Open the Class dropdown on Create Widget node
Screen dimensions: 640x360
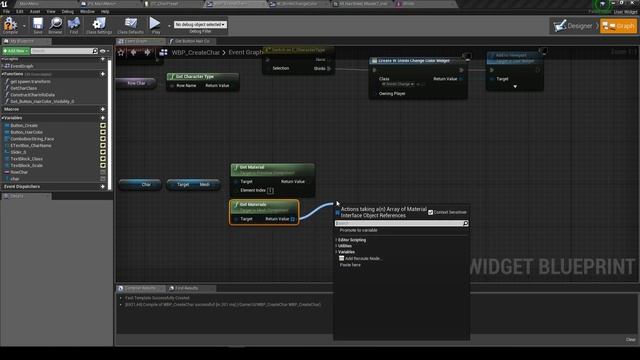(398, 84)
